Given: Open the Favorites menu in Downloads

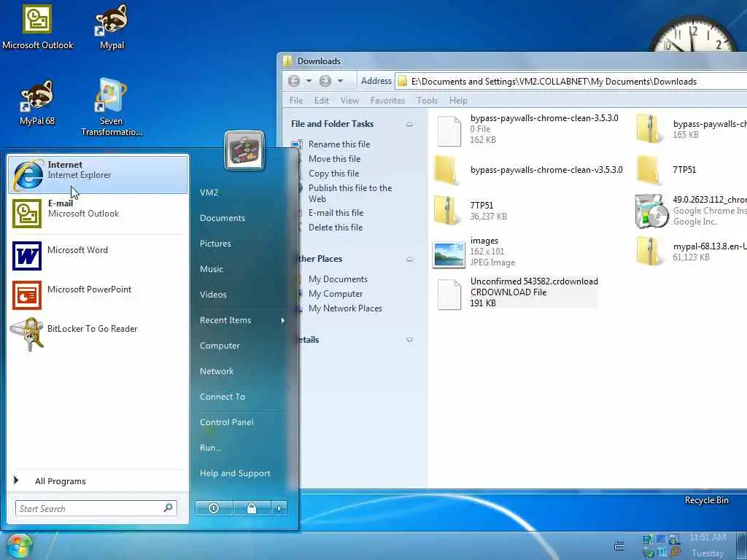Looking at the screenshot, I should point(387,101).
